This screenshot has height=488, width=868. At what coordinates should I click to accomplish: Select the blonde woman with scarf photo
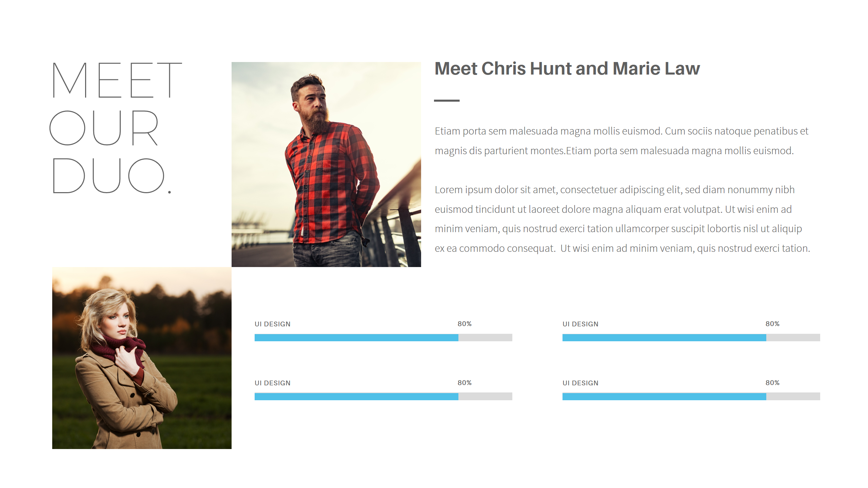click(x=142, y=358)
